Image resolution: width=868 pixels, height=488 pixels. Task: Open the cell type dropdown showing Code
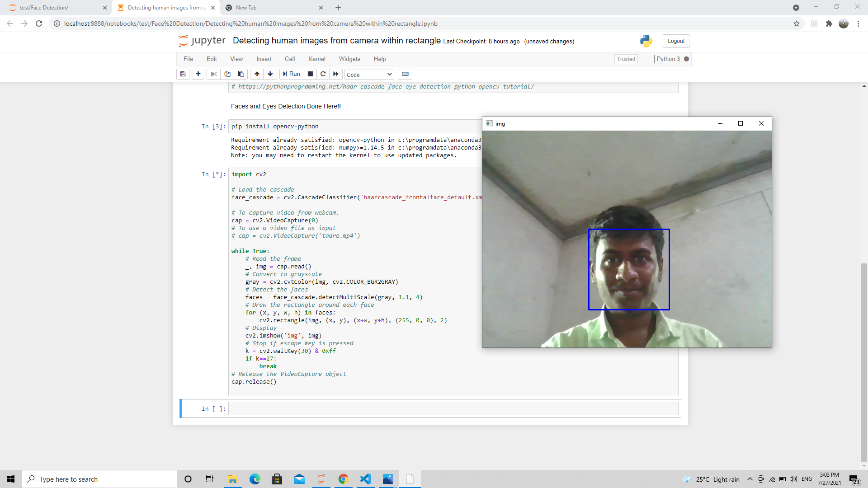pos(368,74)
